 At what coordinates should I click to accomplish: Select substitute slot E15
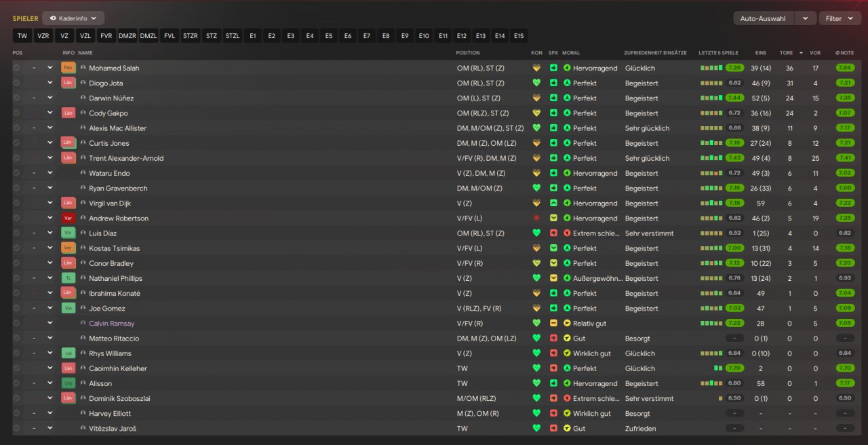519,36
